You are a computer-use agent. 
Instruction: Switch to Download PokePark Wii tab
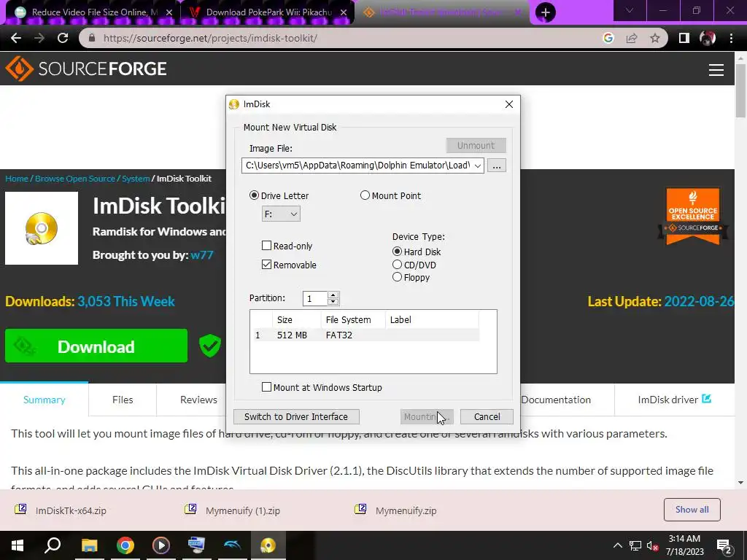268,12
